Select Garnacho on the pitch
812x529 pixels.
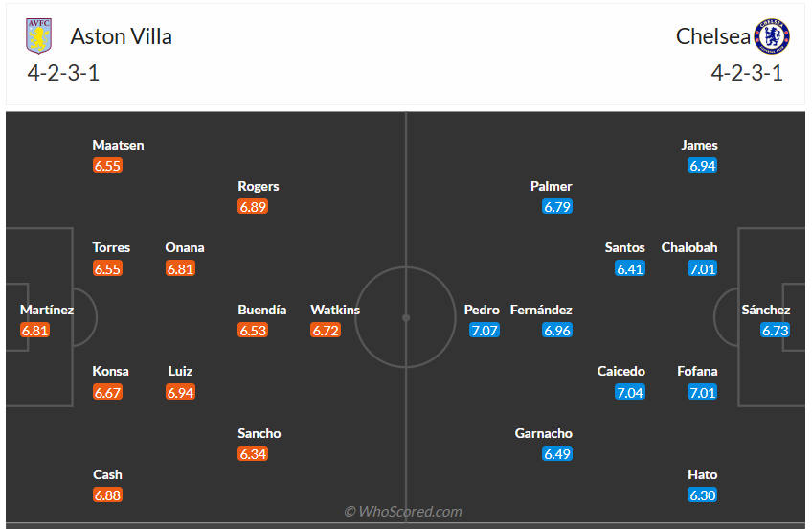coord(543,433)
